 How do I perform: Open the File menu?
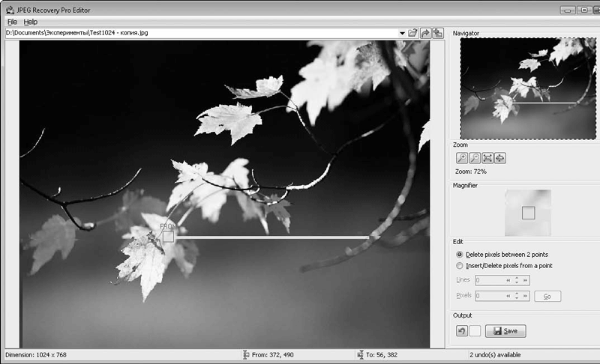12,22
